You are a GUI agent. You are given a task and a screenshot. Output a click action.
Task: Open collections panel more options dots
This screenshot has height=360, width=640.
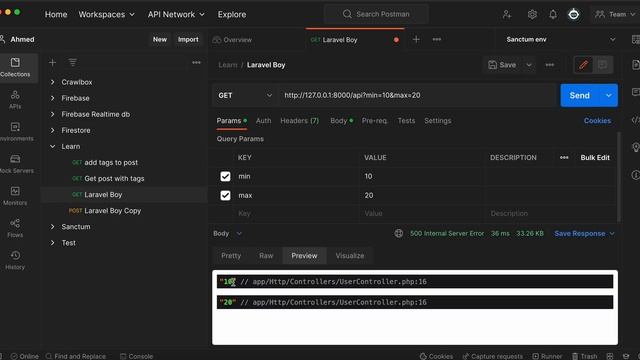[x=196, y=62]
